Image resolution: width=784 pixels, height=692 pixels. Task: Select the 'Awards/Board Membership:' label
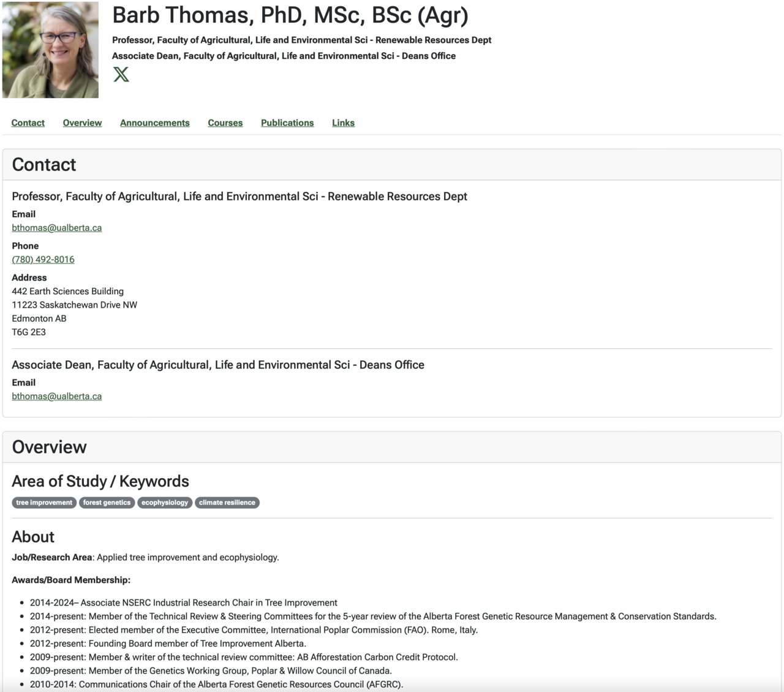point(71,580)
